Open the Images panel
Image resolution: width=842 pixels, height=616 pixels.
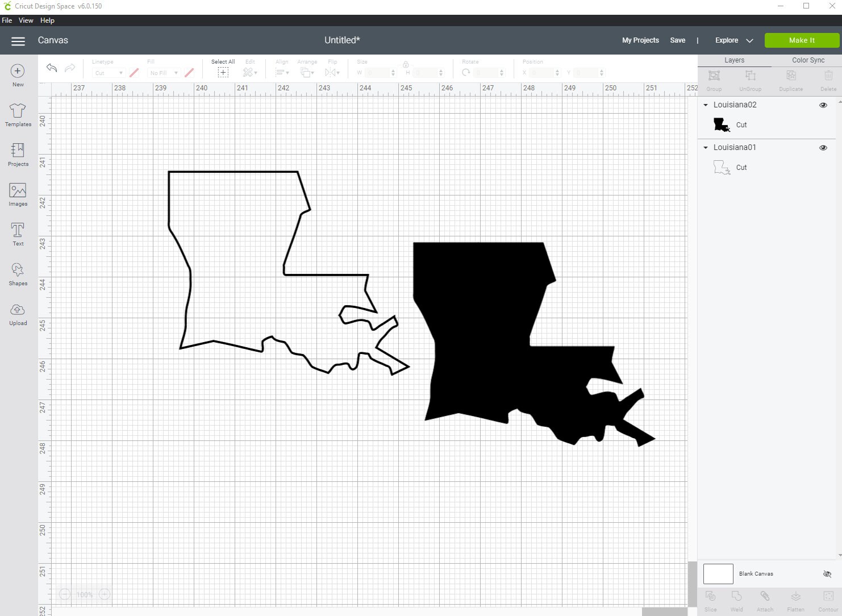18,195
